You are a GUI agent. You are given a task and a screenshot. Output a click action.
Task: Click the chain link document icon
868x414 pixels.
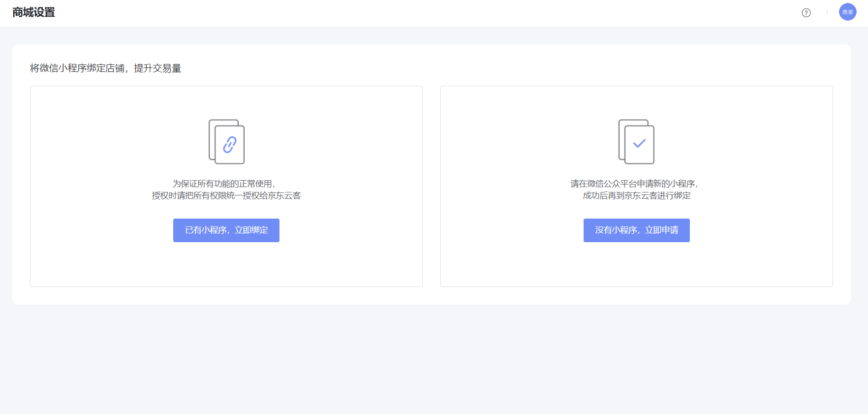(226, 142)
